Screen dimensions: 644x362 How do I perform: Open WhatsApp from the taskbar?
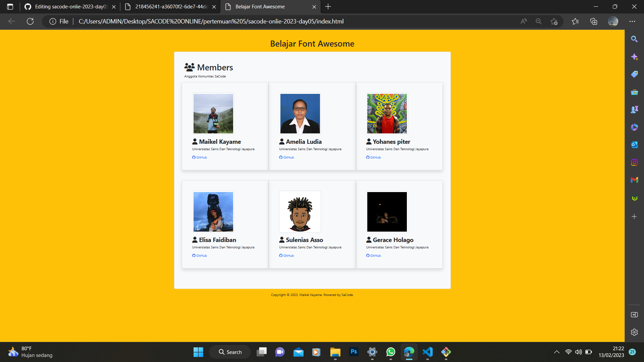tap(391, 352)
